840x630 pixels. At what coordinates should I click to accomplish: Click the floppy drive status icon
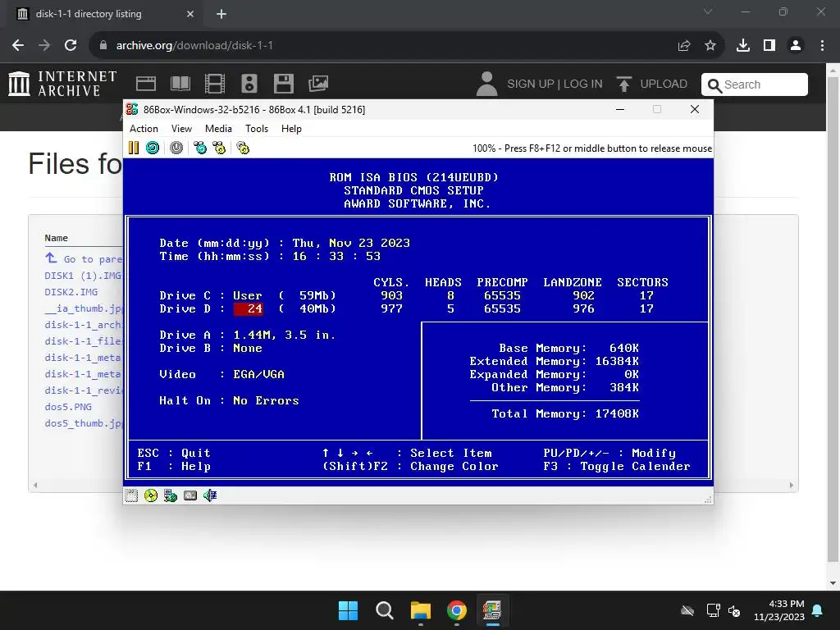(131, 495)
